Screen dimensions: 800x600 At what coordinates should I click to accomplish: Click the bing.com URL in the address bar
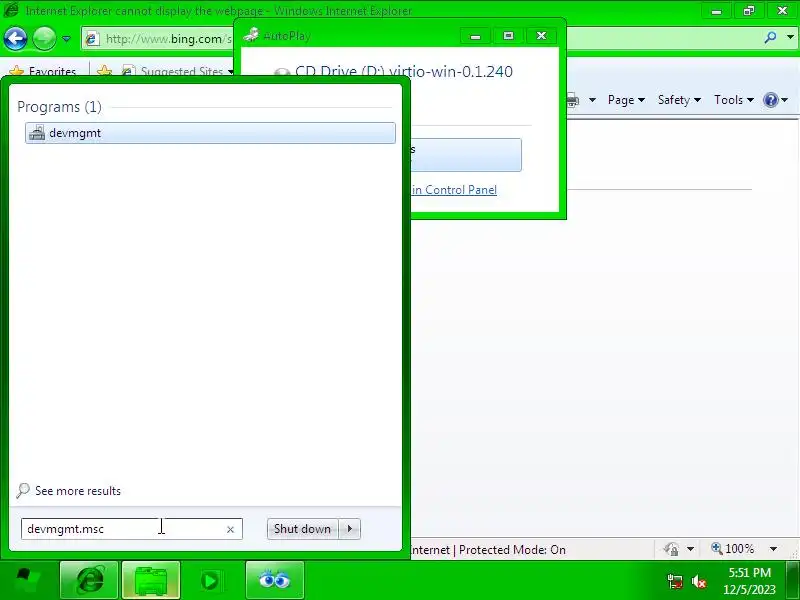click(x=168, y=39)
